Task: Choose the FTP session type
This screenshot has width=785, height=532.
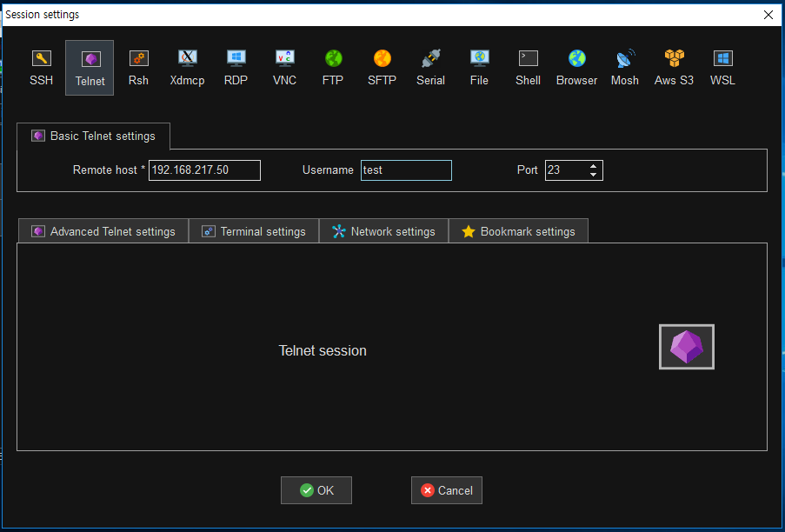Action: coord(333,68)
